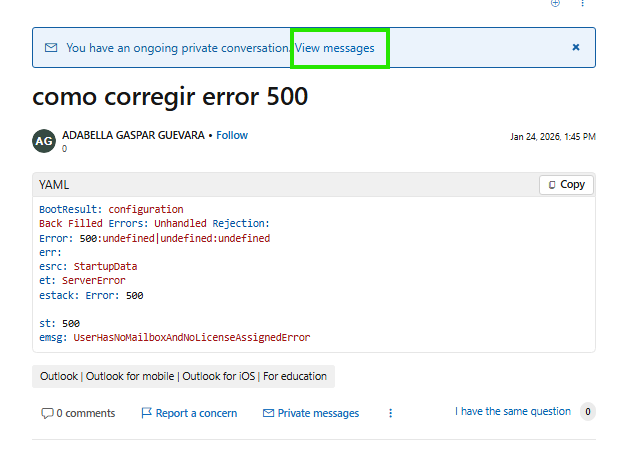Click I have the same question
The width and height of the screenshot is (617, 454).
[x=513, y=412]
